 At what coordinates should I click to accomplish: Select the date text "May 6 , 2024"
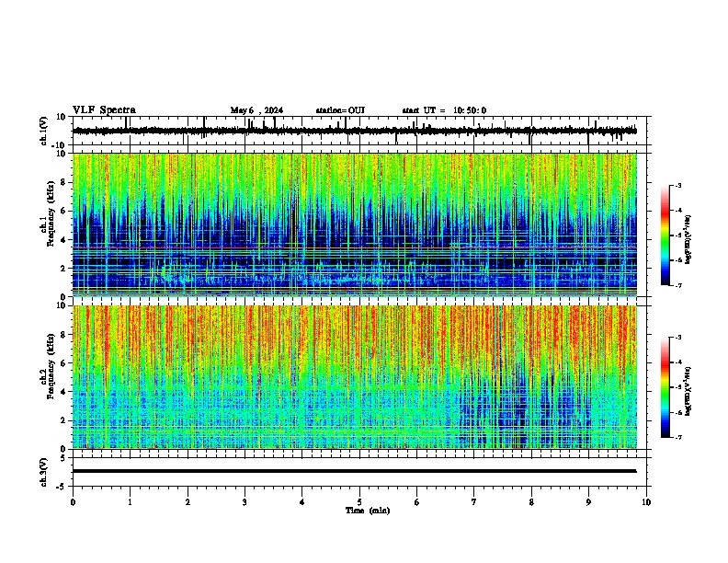click(256, 110)
